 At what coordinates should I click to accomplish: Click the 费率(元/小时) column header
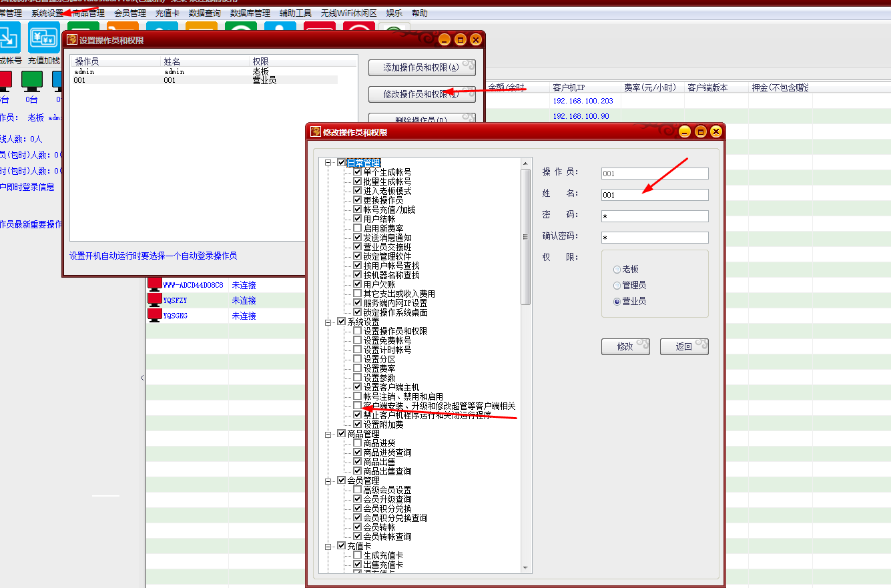pyautogui.click(x=653, y=87)
